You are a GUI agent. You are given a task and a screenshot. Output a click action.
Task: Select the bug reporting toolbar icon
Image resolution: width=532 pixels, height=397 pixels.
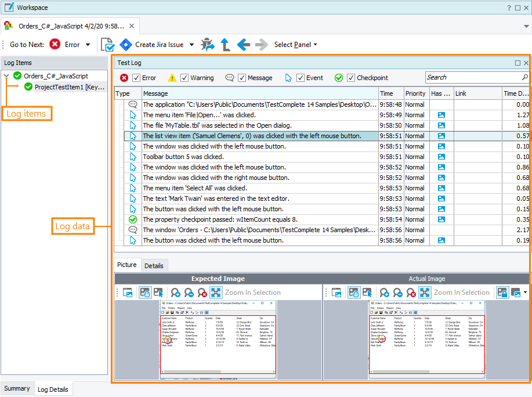click(208, 44)
